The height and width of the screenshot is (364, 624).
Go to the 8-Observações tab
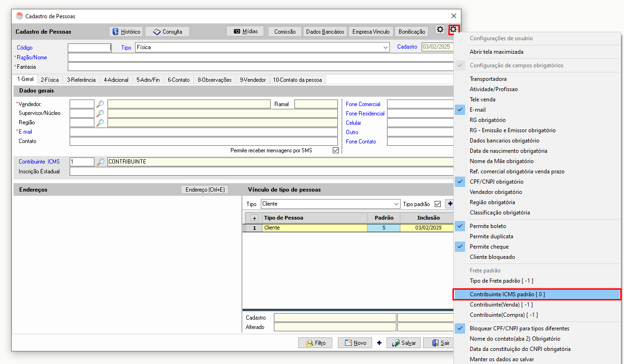click(x=215, y=80)
